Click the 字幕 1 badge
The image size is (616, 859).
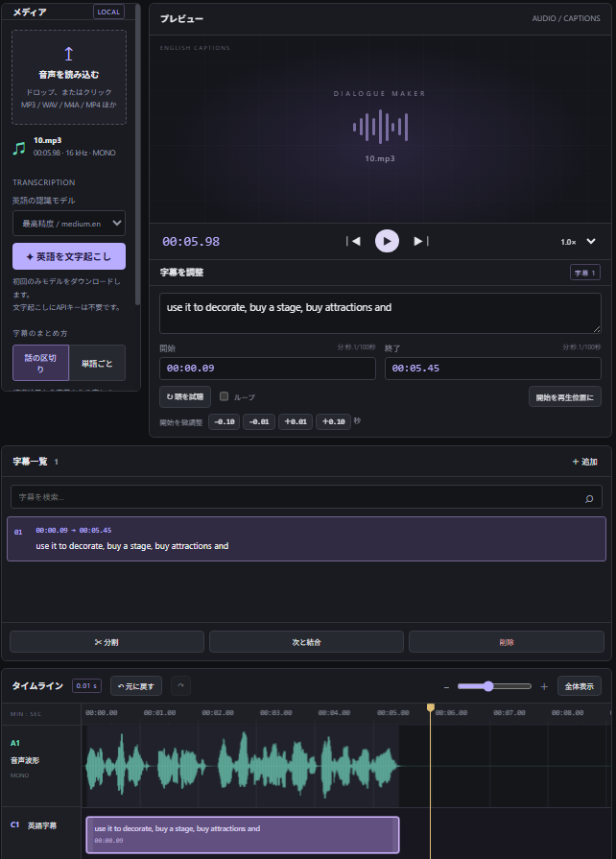(x=584, y=273)
